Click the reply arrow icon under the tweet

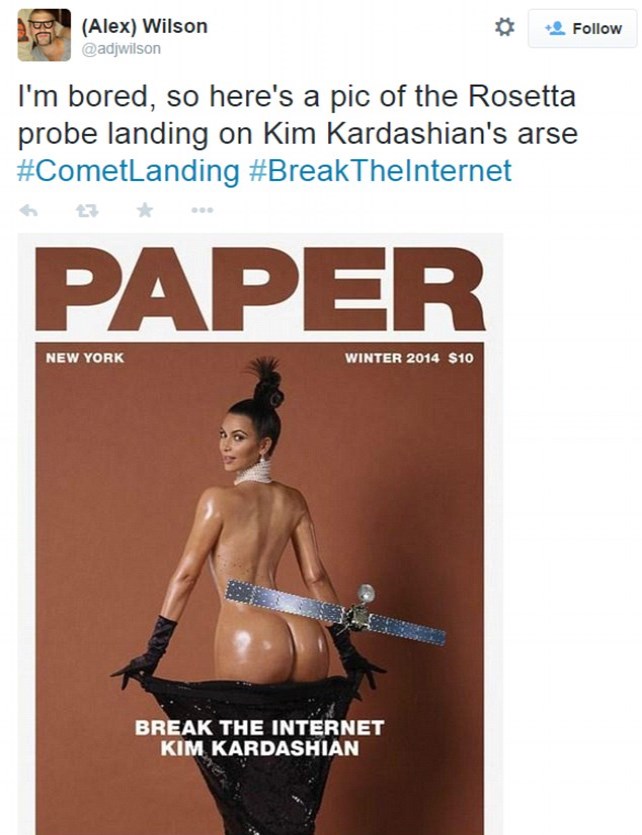click(28, 210)
